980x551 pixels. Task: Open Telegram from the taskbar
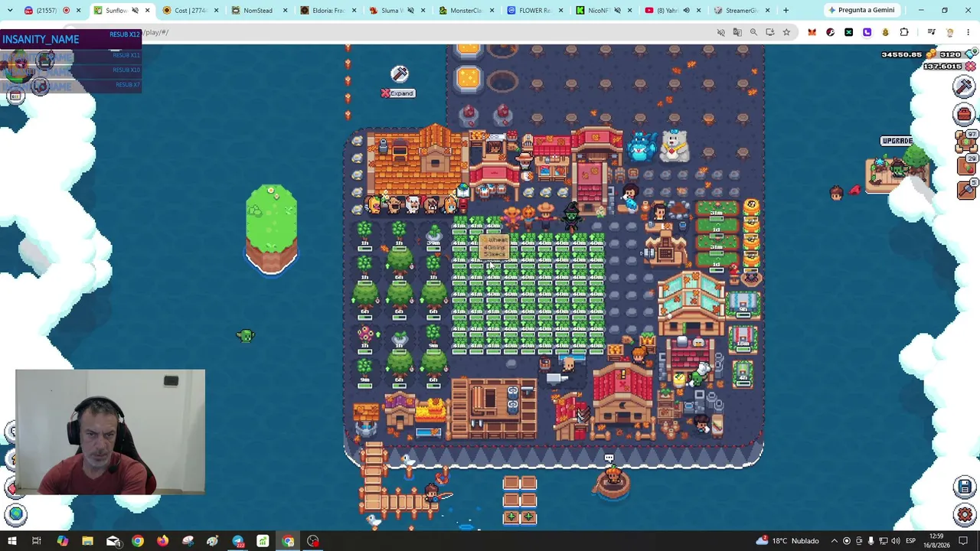[x=238, y=541]
